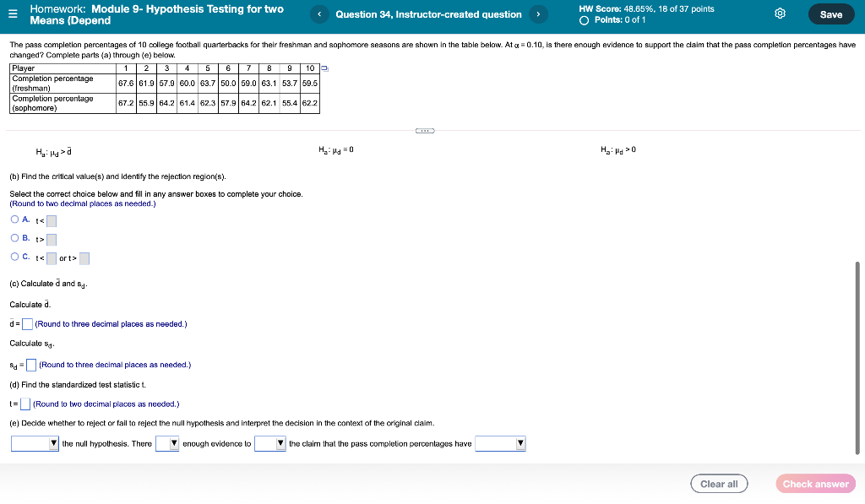Open the hamburger navigation menu
The width and height of the screenshot is (865, 504).
click(13, 14)
